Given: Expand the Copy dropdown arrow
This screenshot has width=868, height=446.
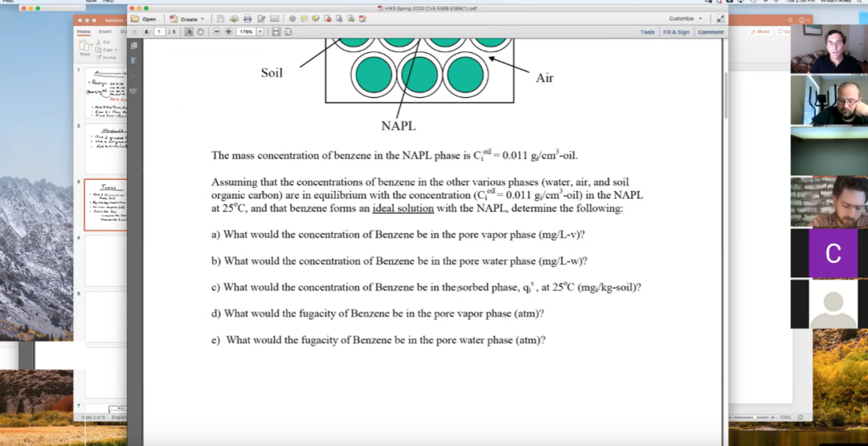Looking at the screenshot, I should coord(115,50).
